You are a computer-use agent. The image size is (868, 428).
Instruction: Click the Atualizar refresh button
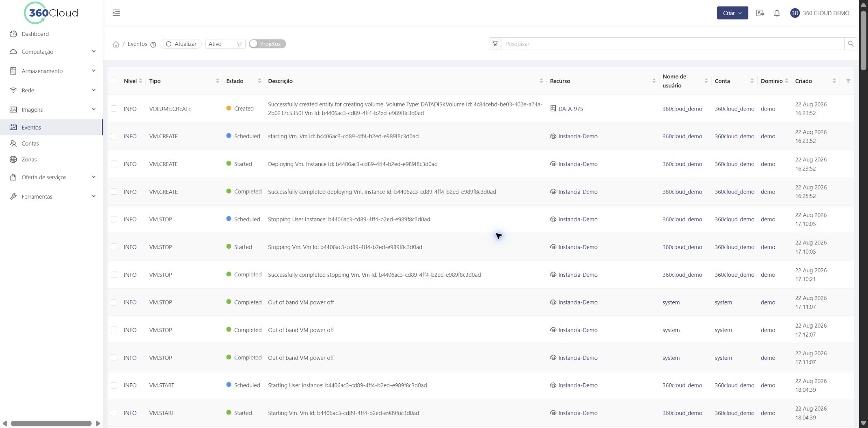[x=181, y=44]
